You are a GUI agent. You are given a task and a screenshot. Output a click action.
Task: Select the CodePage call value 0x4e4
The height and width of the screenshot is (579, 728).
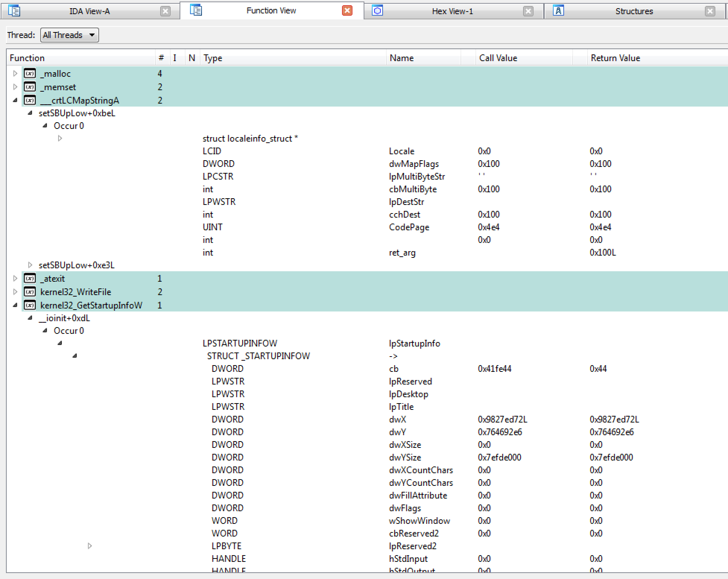point(489,227)
